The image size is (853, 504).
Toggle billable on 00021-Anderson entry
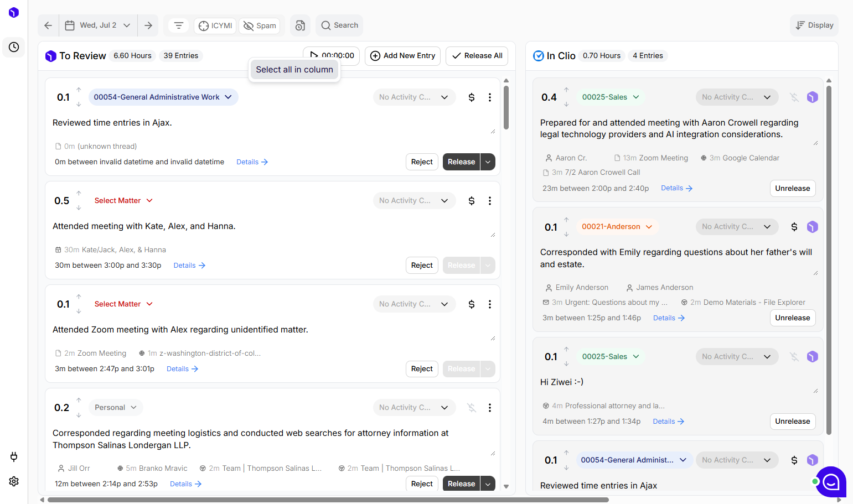pos(794,227)
